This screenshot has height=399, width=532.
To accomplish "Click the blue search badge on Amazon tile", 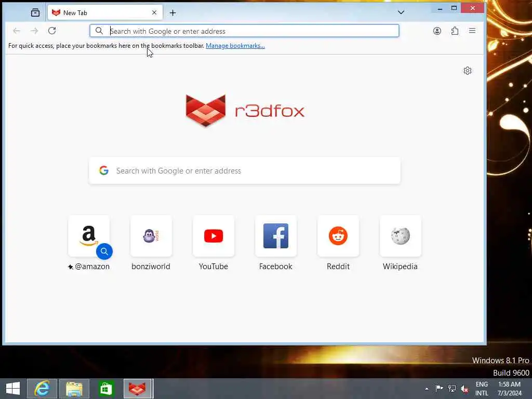I will [104, 251].
